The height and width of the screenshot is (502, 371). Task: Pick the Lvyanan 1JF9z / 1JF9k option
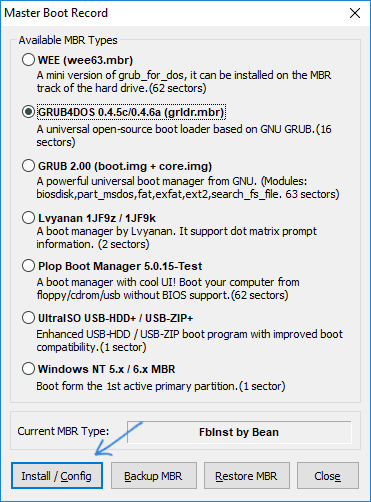(x=28, y=218)
